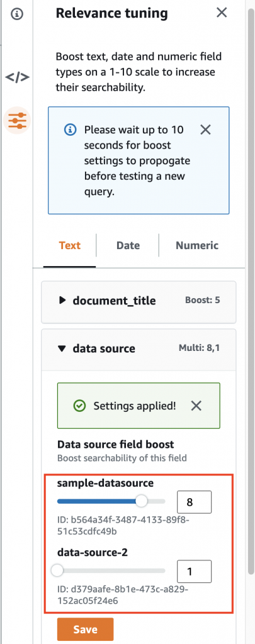Click the info circle in the blue notice
The width and height of the screenshot is (255, 644).
71,130
